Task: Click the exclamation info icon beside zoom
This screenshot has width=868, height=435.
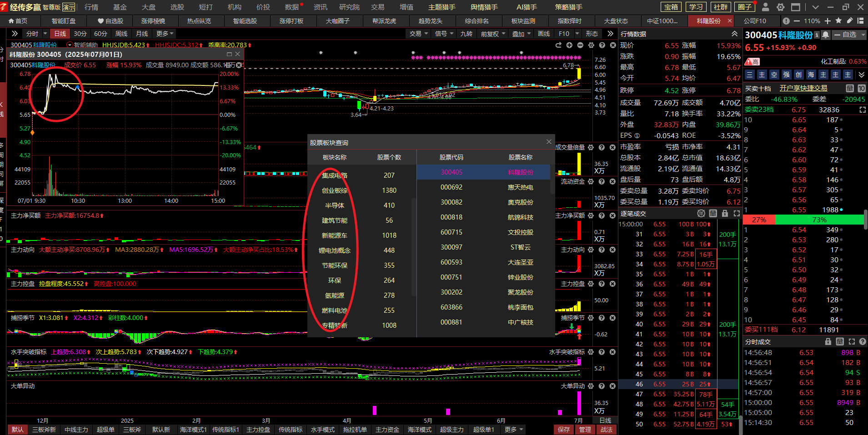Action: click(786, 21)
